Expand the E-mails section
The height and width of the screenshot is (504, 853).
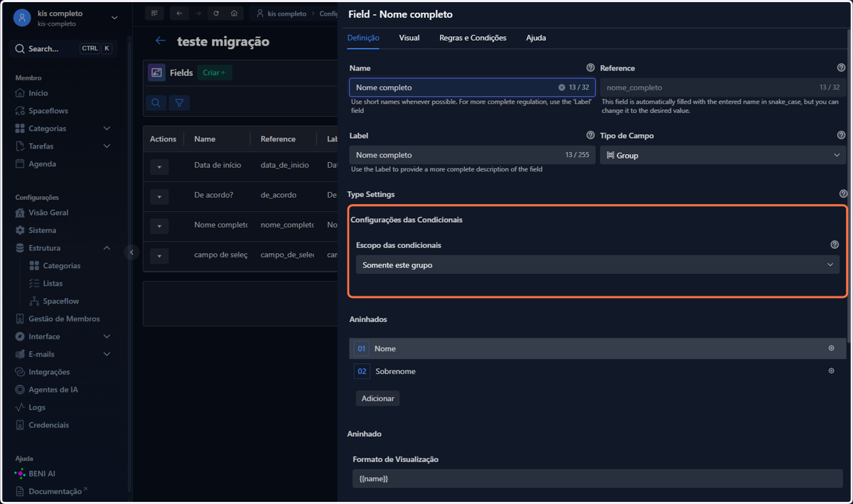pyautogui.click(x=107, y=354)
